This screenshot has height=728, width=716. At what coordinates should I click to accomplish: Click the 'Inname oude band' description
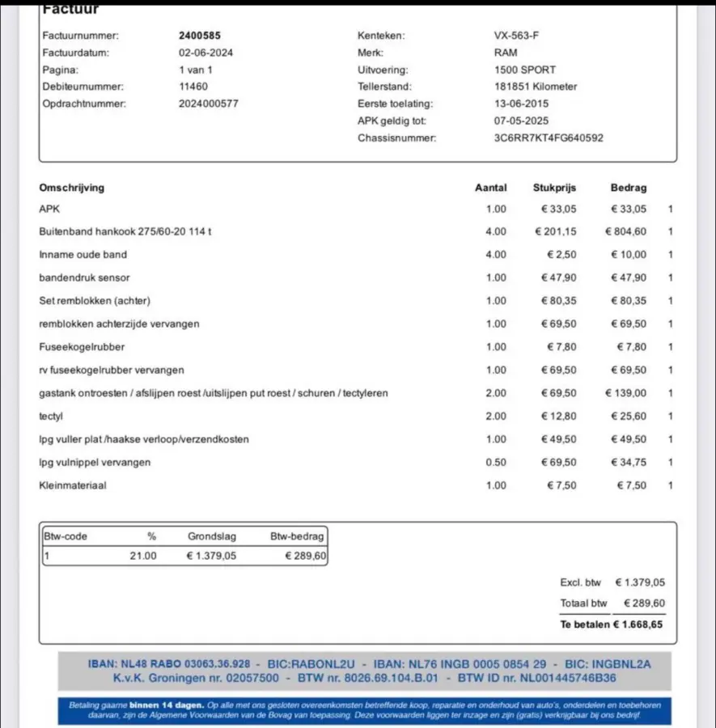coord(83,255)
